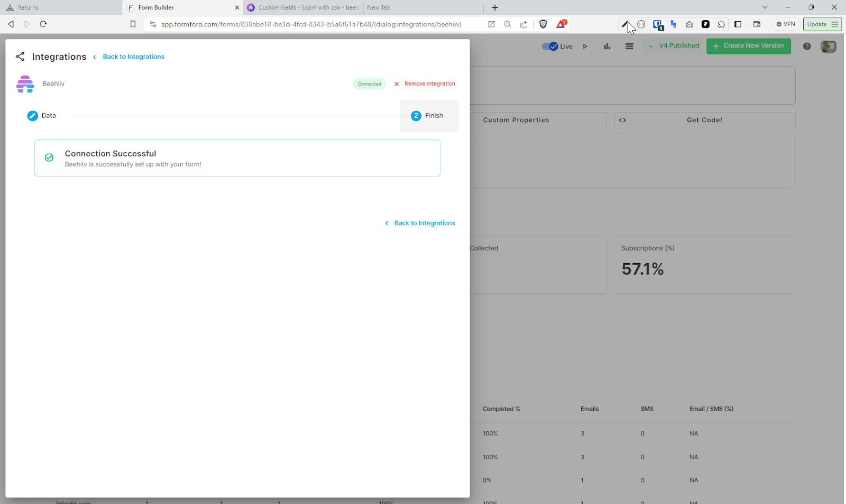Click the Subscriptions (%) label
The height and width of the screenshot is (504, 846).
tap(648, 248)
